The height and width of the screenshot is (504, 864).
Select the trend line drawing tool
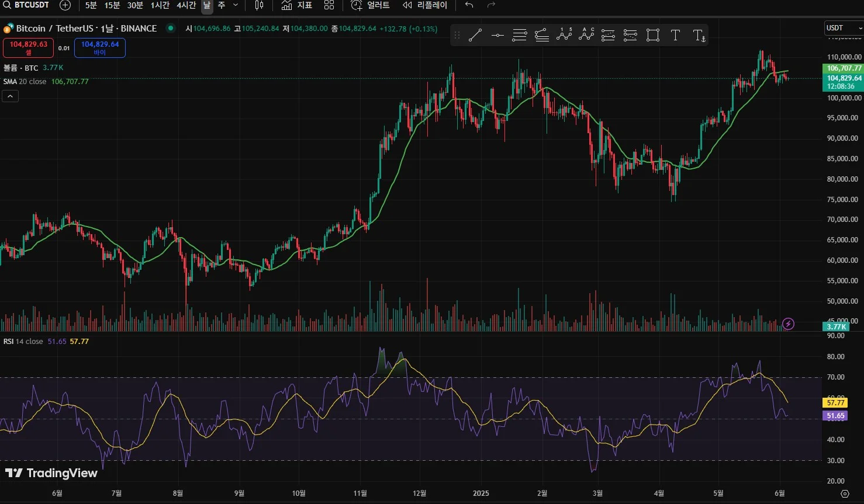(x=475, y=36)
